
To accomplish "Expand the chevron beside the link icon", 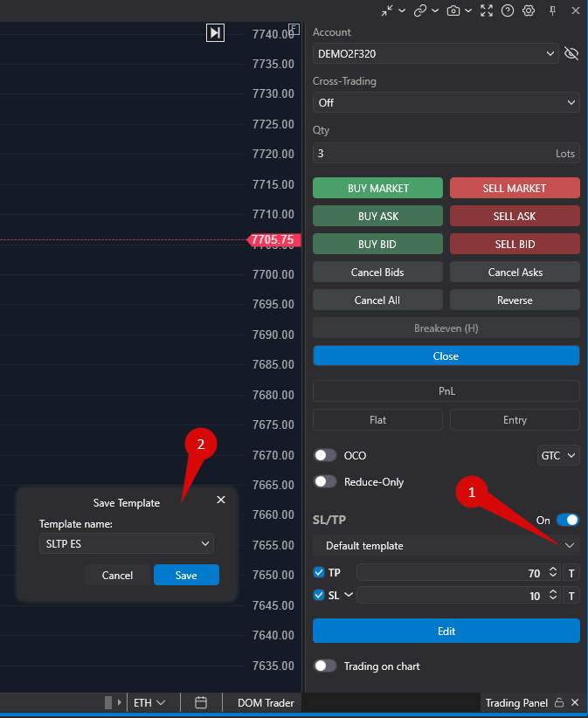I will pyautogui.click(x=435, y=10).
